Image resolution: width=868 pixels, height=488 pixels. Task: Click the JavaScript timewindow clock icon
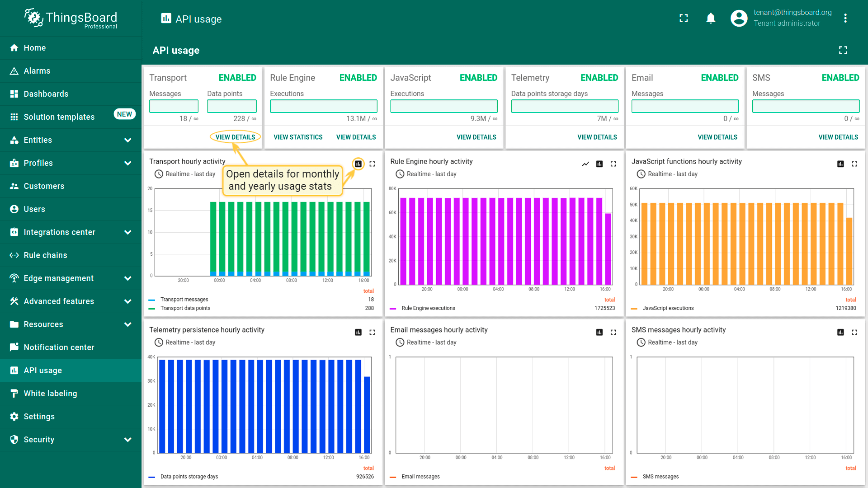tap(641, 174)
